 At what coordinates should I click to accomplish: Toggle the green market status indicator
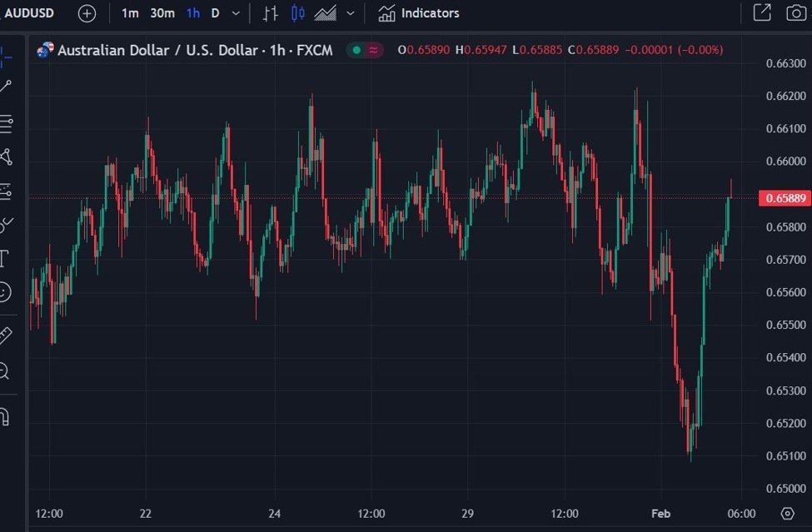tap(356, 50)
